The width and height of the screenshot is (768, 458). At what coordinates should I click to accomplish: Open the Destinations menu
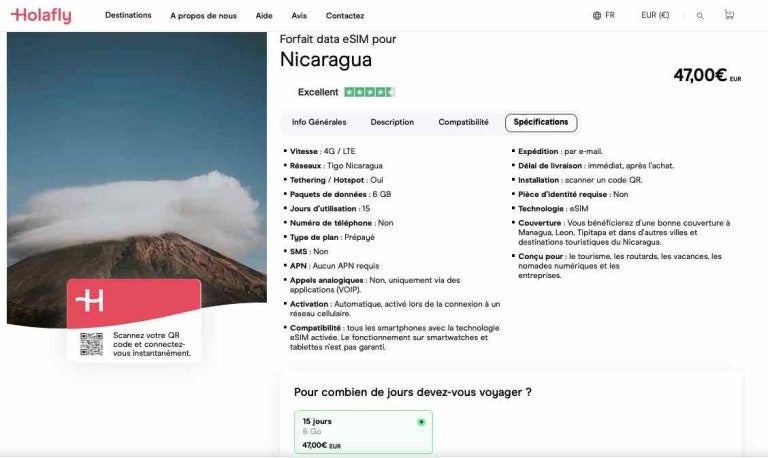tap(128, 15)
